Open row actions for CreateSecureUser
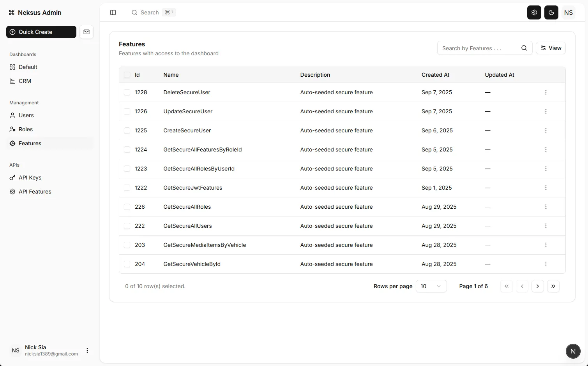The image size is (588, 366). [546, 130]
